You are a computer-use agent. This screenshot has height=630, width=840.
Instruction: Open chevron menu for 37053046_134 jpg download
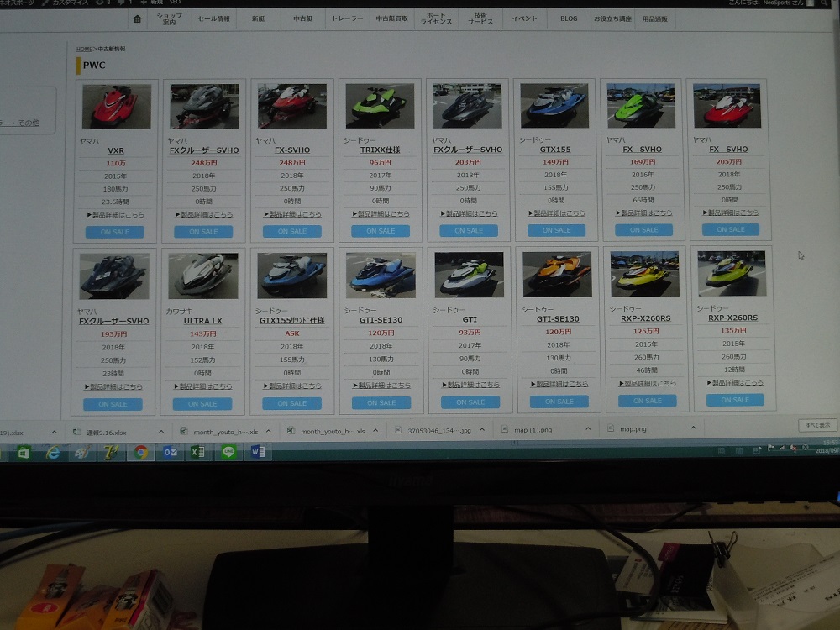(x=482, y=430)
